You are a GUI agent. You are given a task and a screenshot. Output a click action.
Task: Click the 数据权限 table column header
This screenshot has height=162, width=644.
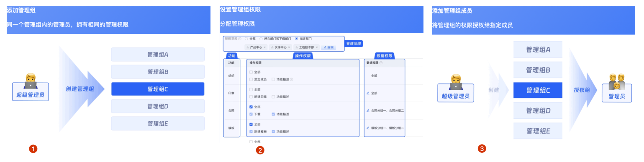point(372,63)
